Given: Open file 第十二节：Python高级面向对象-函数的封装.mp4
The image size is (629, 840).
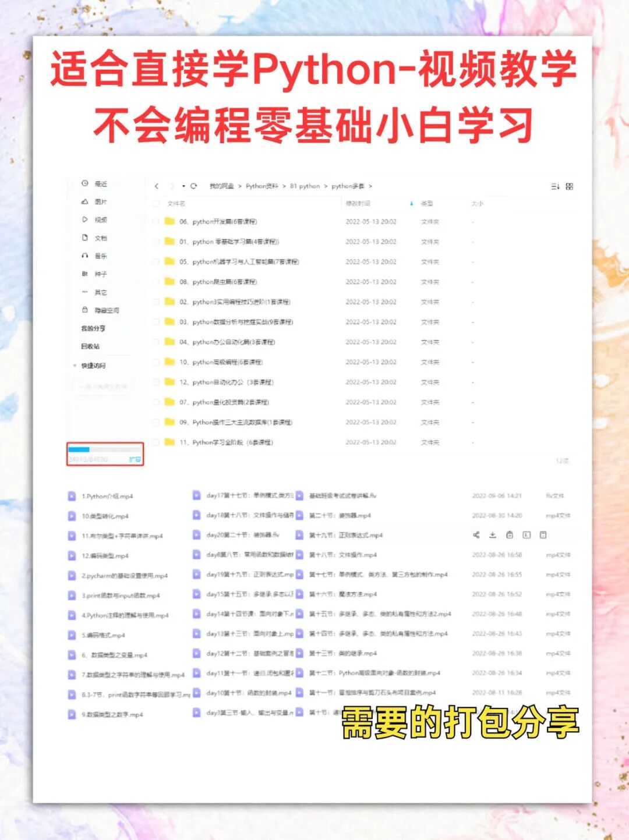Looking at the screenshot, I should click(x=374, y=673).
